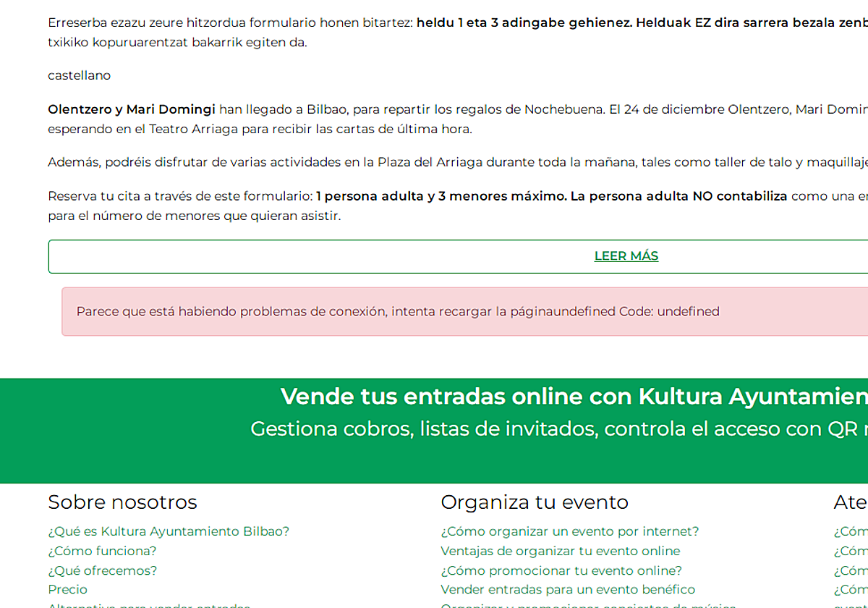Select the connection error message banner

point(398,311)
